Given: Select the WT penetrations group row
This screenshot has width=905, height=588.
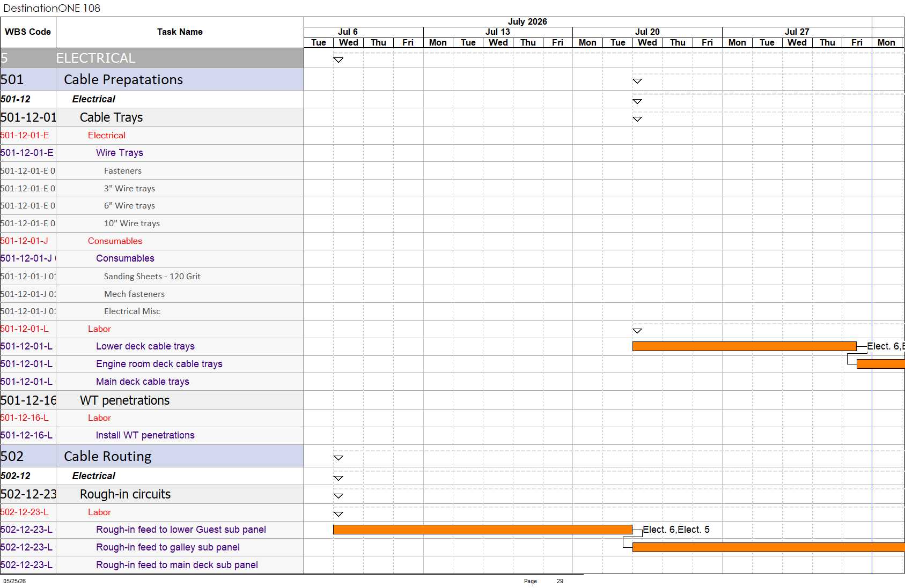Looking at the screenshot, I should (152, 400).
